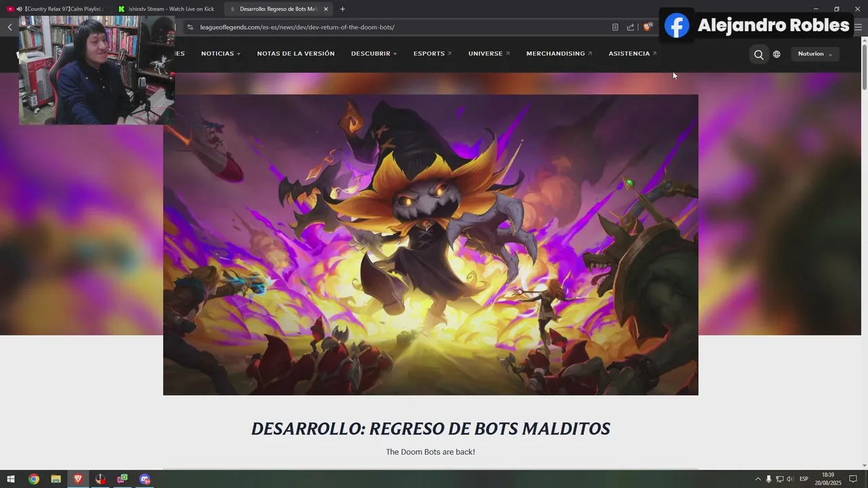Switch to Country Relax Calm Playlist tab
This screenshot has width=868, height=488.
[54, 9]
